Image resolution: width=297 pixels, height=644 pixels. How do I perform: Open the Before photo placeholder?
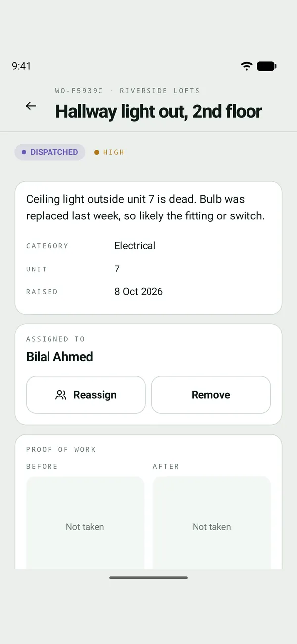pos(85,523)
